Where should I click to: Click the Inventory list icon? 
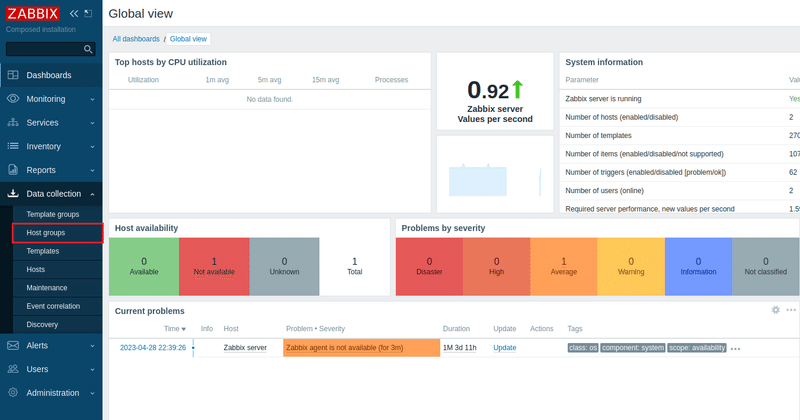coord(13,146)
